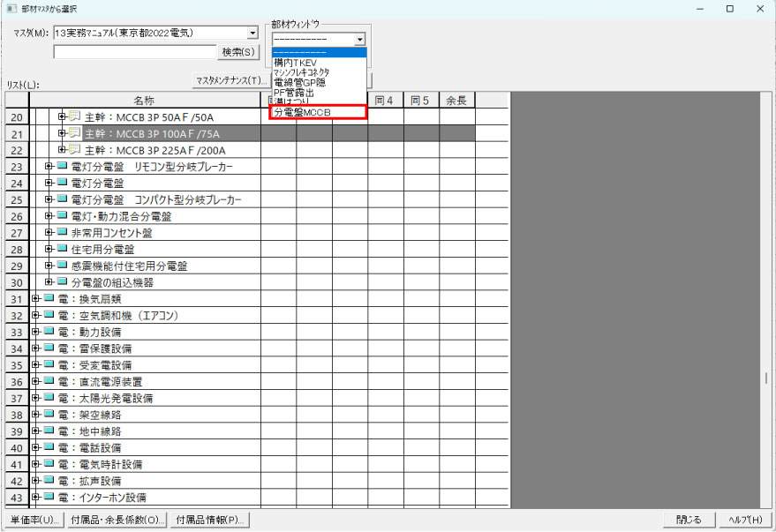776x532 pixels.
Task: Click the 同 5 column header
Action: pyautogui.click(x=421, y=101)
